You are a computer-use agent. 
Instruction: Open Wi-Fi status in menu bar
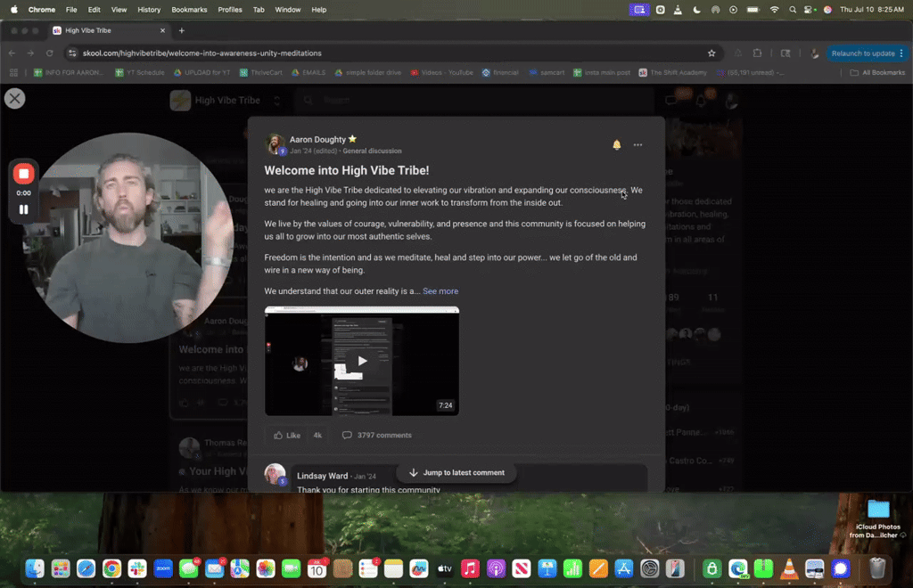click(x=774, y=9)
